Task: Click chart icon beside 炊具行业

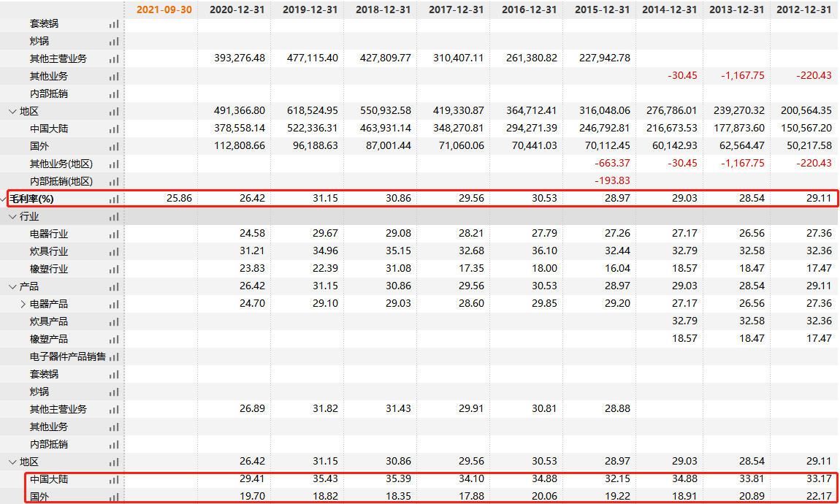Action: pyautogui.click(x=114, y=251)
